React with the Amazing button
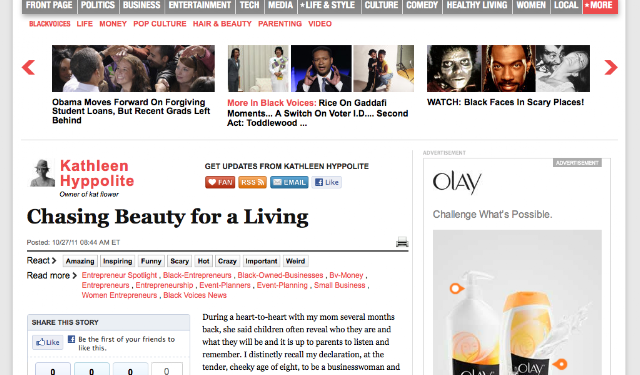The width and height of the screenshot is (640, 375). pyautogui.click(x=80, y=261)
